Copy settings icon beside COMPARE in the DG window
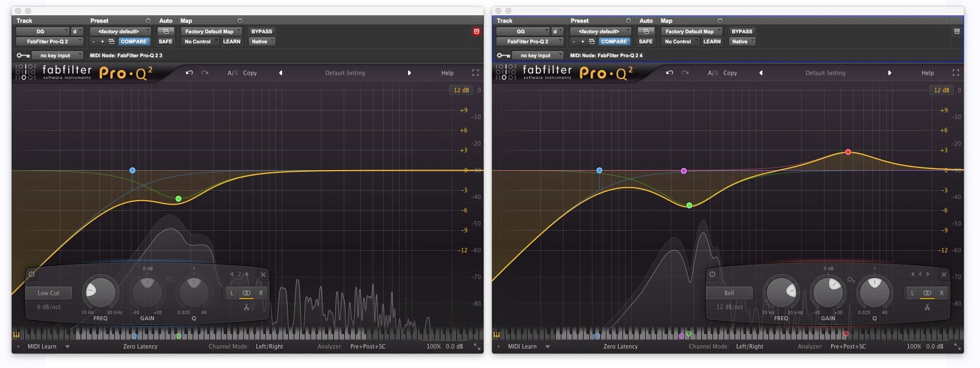The width and height of the screenshot is (980, 368). pyautogui.click(x=112, y=42)
